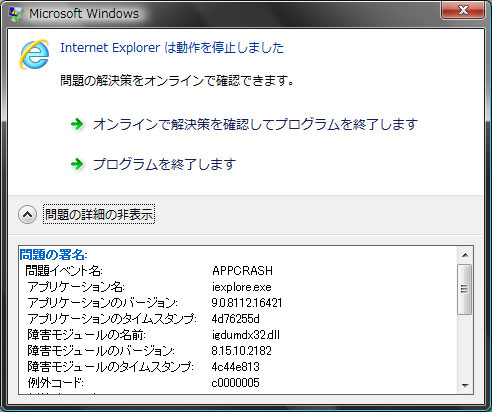Select version value 9.0.8112.16421
The image size is (492, 412).
click(x=247, y=303)
